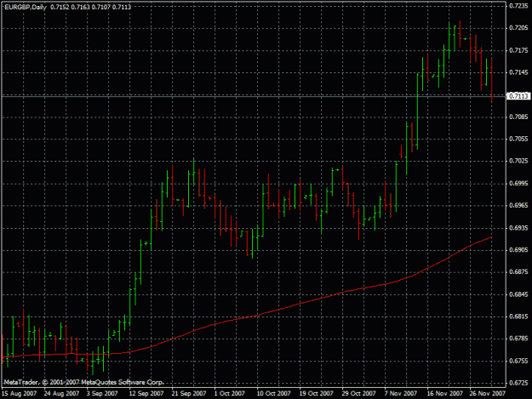Click the 19 Oct 2007 date label

[316, 394]
